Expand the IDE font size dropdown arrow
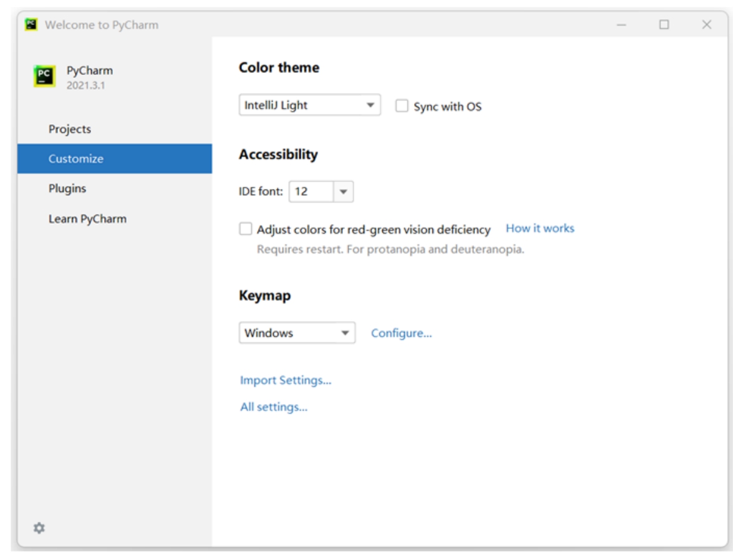741x560 pixels. [x=344, y=191]
